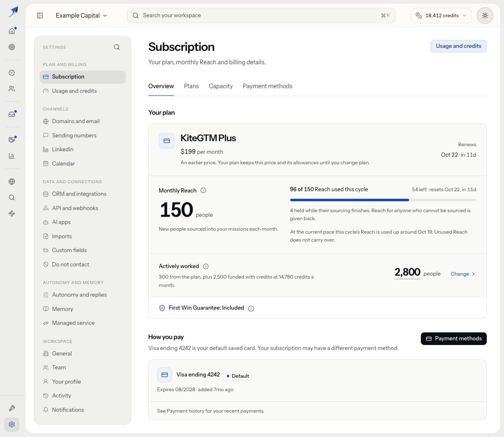Open Team settings
The image size is (504, 437).
pyautogui.click(x=83, y=368)
